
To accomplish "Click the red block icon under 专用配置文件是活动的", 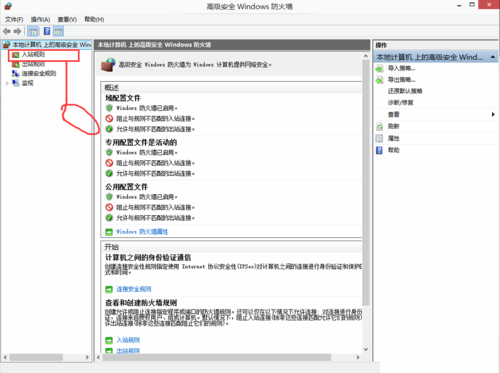I will tap(109, 163).
